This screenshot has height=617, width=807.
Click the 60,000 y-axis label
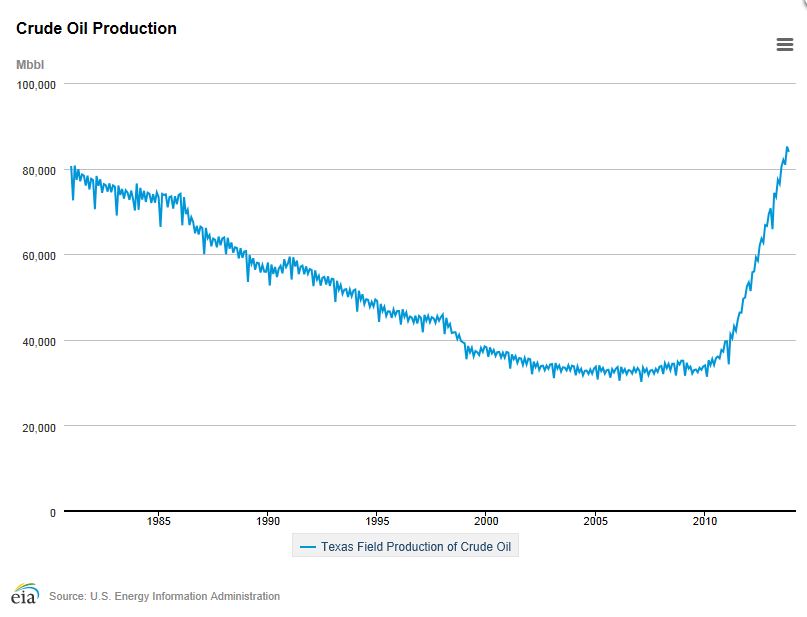tap(41, 254)
